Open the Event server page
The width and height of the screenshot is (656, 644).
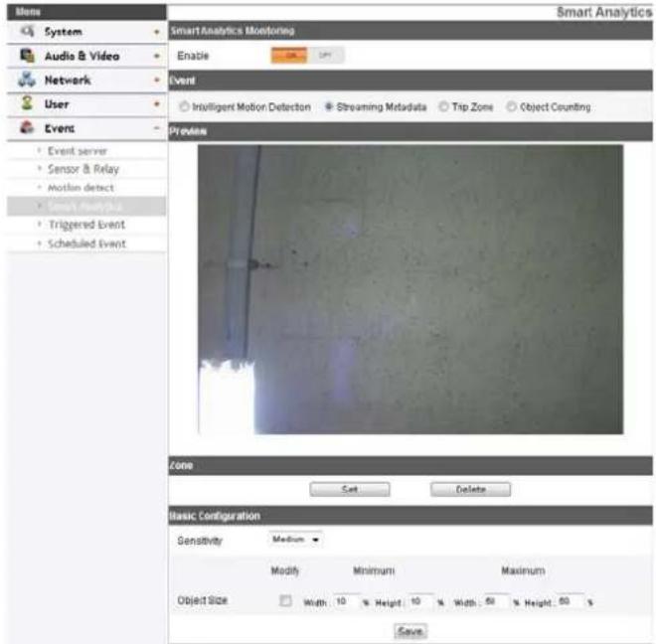(x=78, y=151)
